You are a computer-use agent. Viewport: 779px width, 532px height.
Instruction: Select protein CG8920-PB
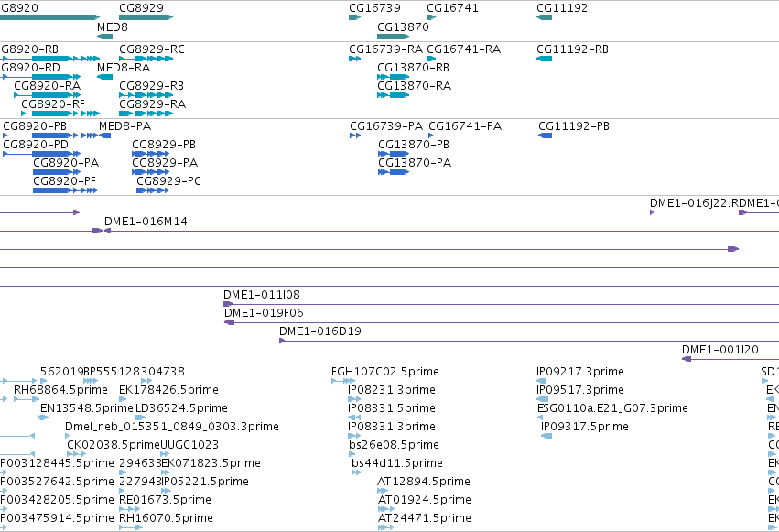click(x=35, y=126)
